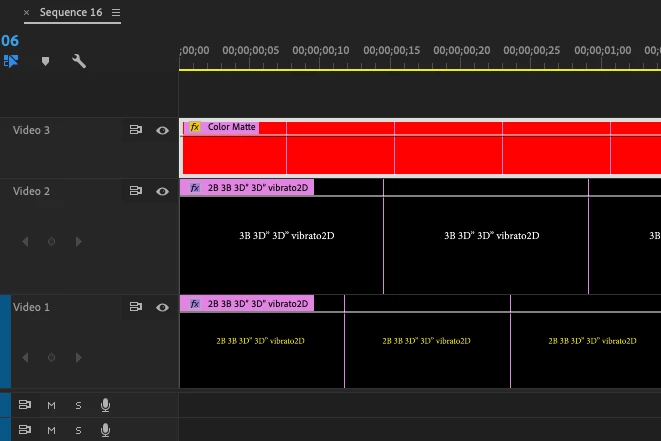
Task: Select the red Color Matte clip body
Action: pyautogui.click(x=422, y=155)
